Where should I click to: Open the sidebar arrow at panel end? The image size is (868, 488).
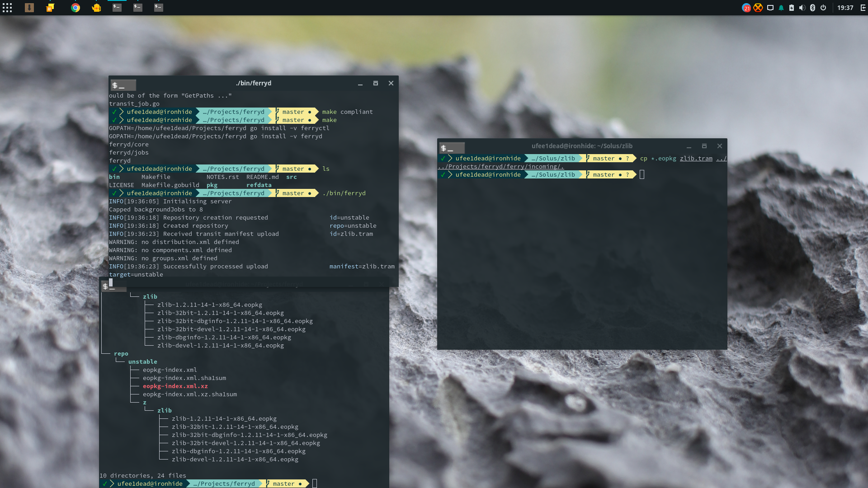click(863, 8)
